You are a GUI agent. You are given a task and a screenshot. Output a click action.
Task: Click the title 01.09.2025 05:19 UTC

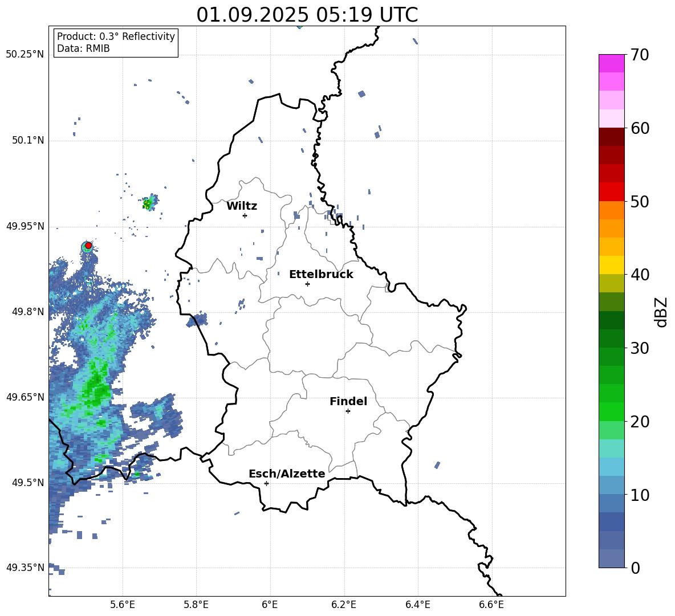(x=307, y=15)
